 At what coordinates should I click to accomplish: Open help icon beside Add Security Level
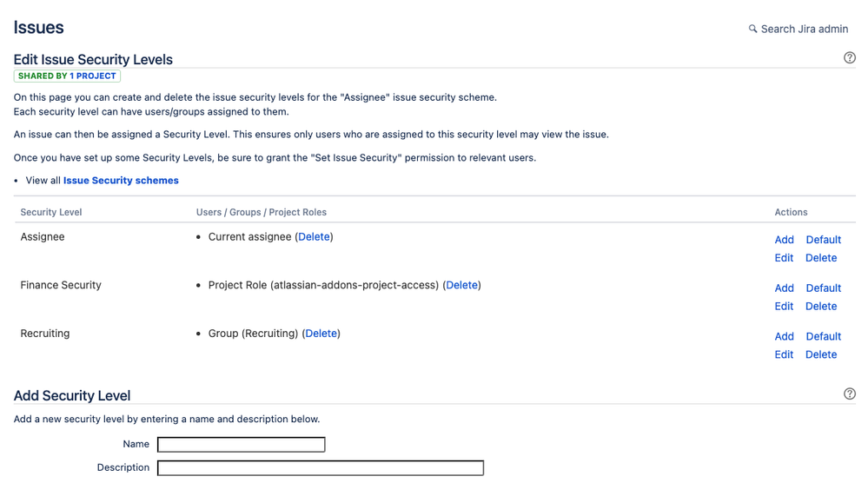click(849, 394)
